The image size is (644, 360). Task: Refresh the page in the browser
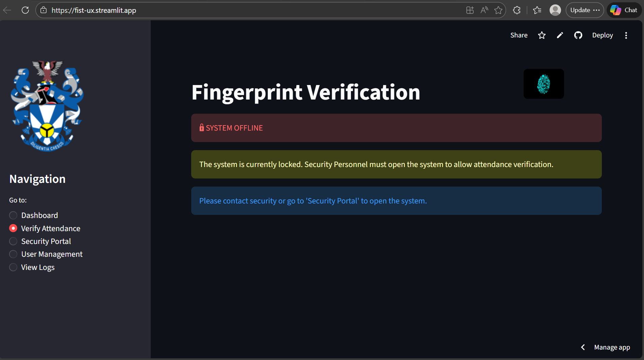[25, 10]
